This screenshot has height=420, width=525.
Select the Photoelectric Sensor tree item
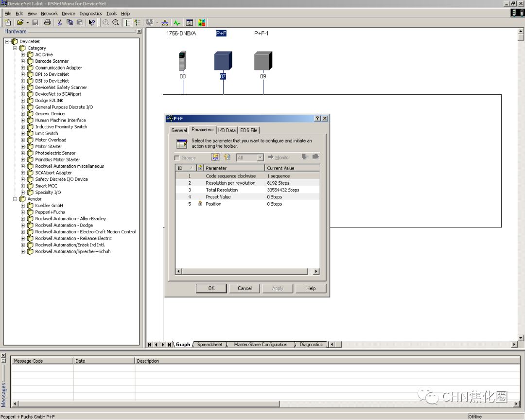tap(55, 153)
